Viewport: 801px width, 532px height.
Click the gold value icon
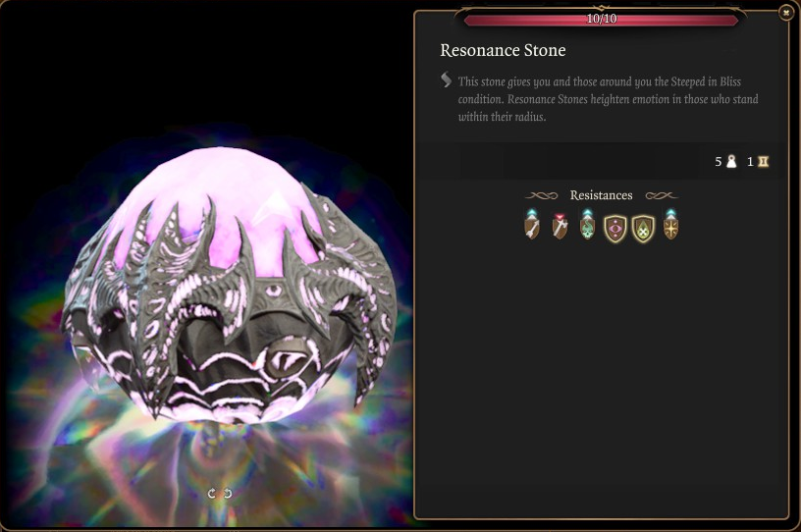[763, 162]
